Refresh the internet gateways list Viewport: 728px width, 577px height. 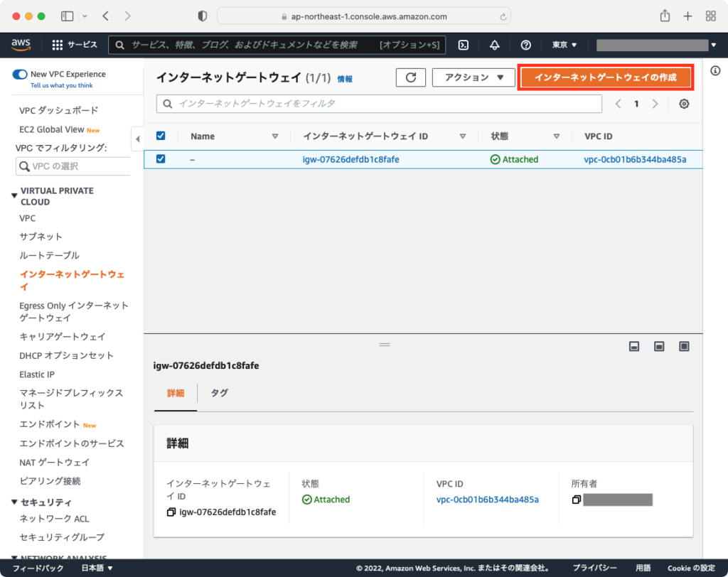coord(411,77)
